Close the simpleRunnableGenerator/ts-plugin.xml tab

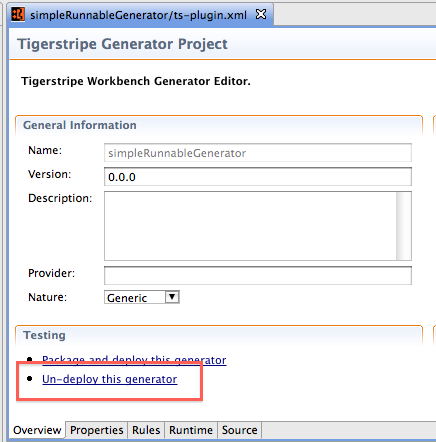pyautogui.click(x=261, y=14)
